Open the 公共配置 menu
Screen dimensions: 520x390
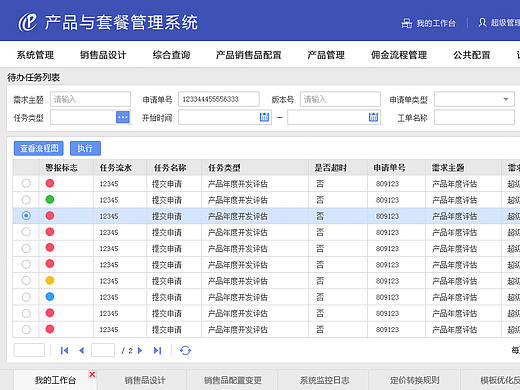(472, 55)
